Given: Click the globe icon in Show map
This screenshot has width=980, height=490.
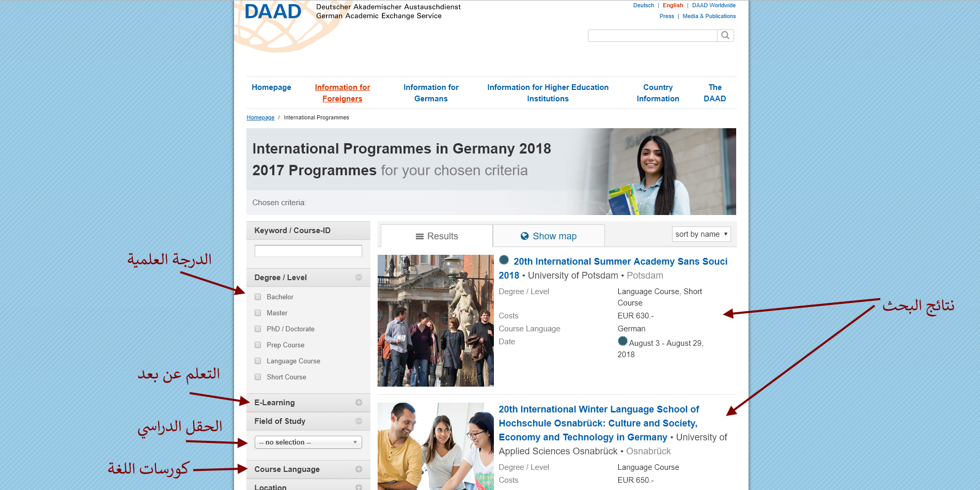Looking at the screenshot, I should (524, 236).
